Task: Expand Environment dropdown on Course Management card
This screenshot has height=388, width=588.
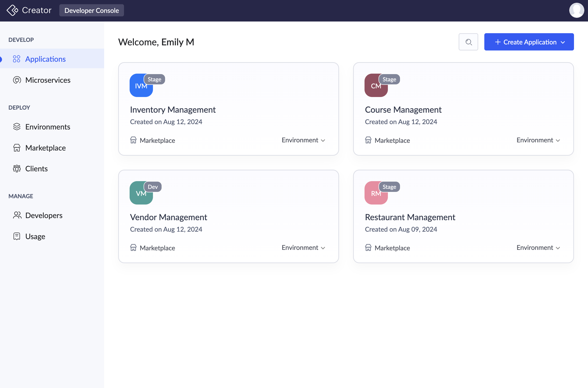Action: 538,140
